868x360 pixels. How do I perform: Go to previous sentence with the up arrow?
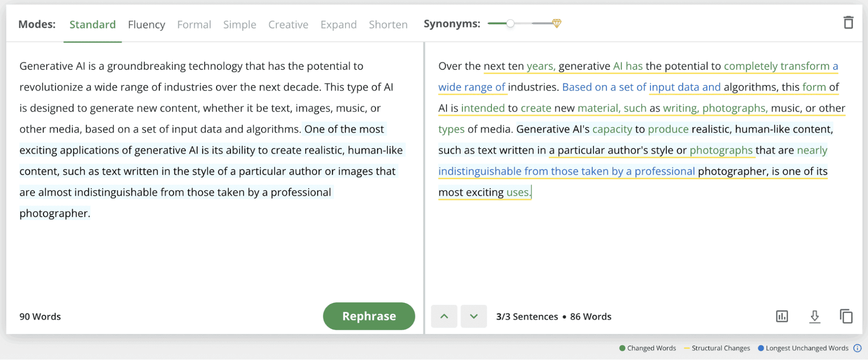(x=444, y=317)
